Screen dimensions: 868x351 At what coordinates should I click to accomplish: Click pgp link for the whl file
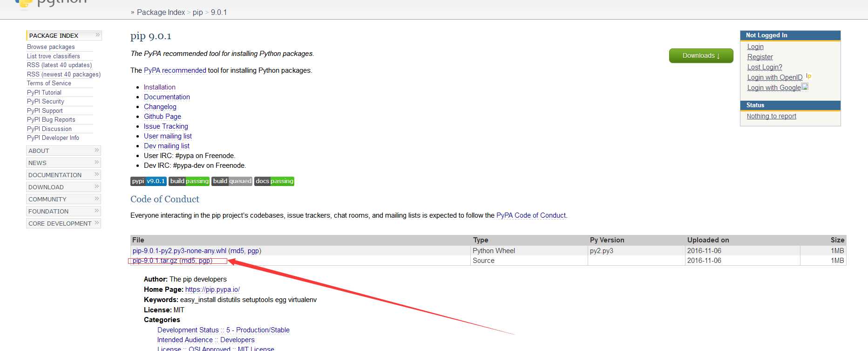[x=253, y=251]
